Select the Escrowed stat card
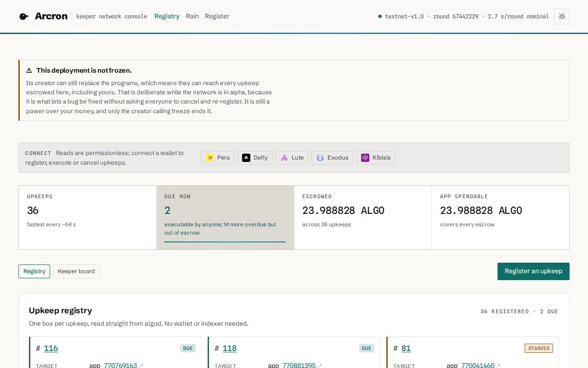 pos(363,218)
